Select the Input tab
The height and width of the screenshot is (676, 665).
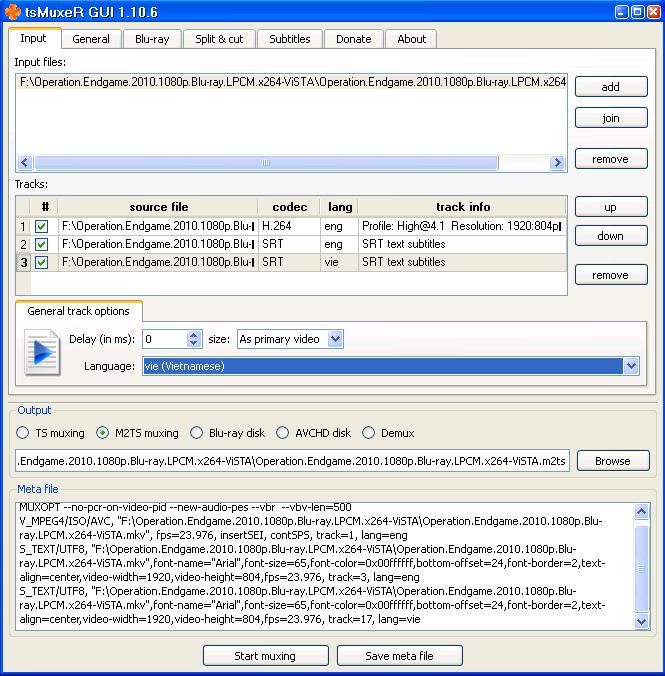tap(34, 38)
